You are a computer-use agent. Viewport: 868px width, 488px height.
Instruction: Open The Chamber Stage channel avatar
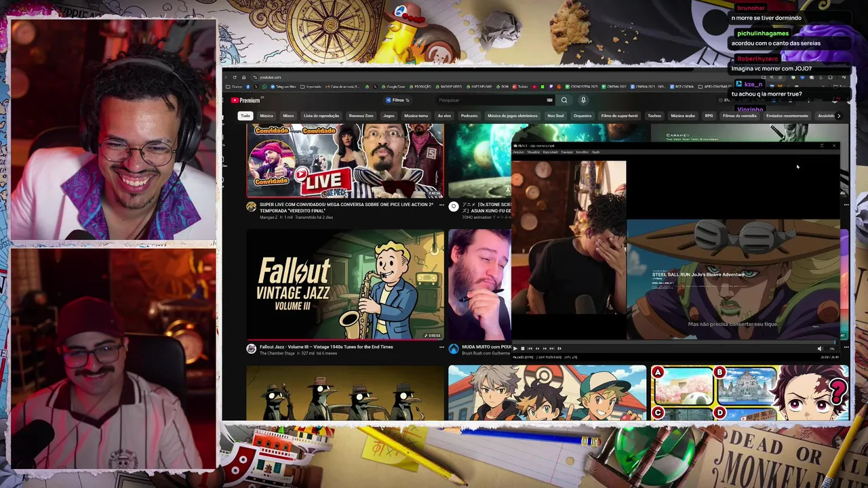252,348
